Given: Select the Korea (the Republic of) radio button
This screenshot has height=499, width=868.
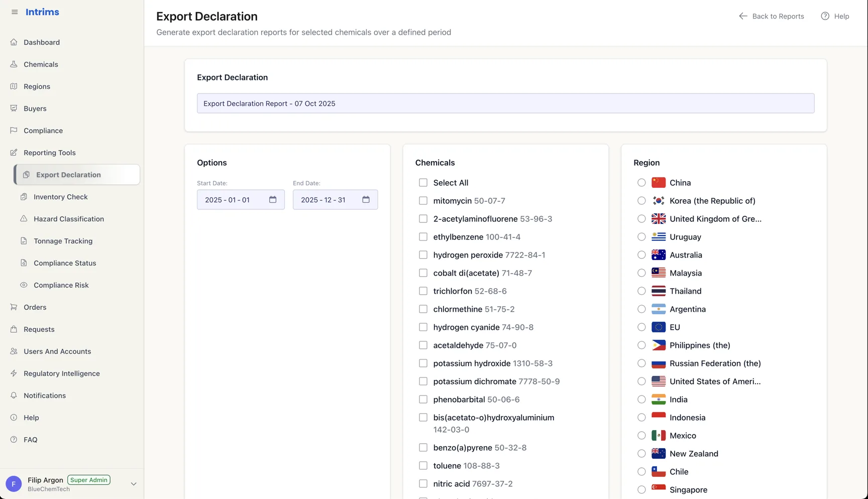Looking at the screenshot, I should point(641,201).
